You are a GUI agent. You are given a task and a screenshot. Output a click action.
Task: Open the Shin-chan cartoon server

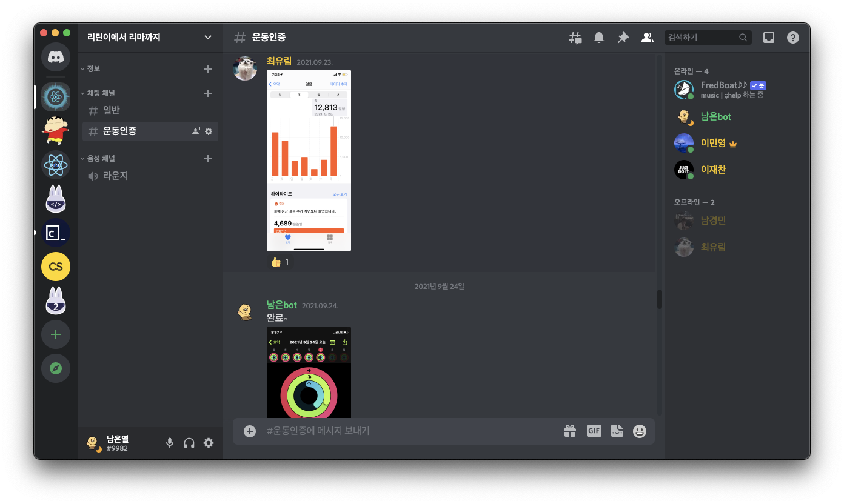coord(56,130)
